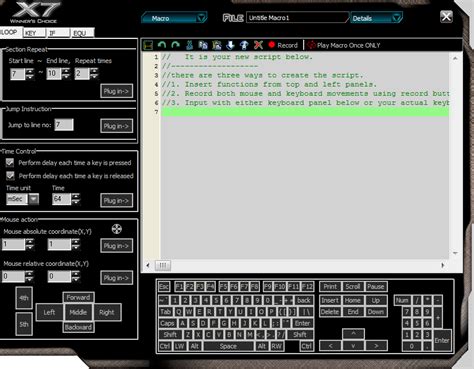Image resolution: width=474 pixels, height=369 pixels.
Task: Click the 4th mouse button action
Action: [24, 298]
